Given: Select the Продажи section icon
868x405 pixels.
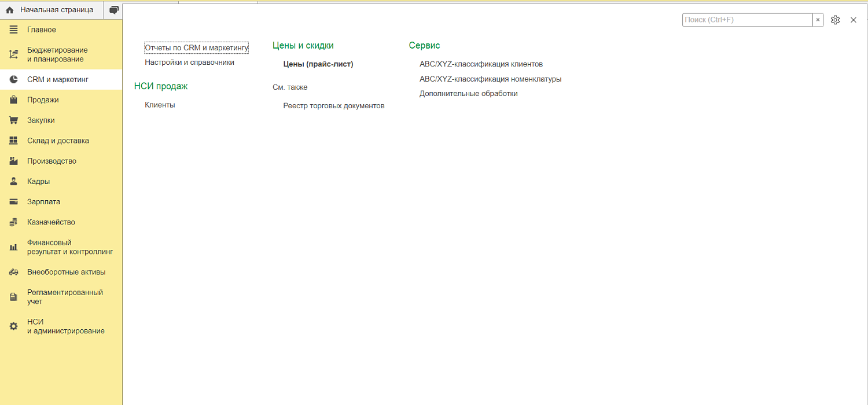Looking at the screenshot, I should pos(13,100).
